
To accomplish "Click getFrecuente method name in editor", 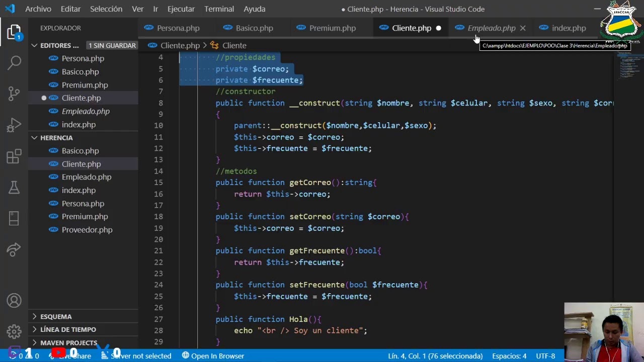I will (317, 251).
